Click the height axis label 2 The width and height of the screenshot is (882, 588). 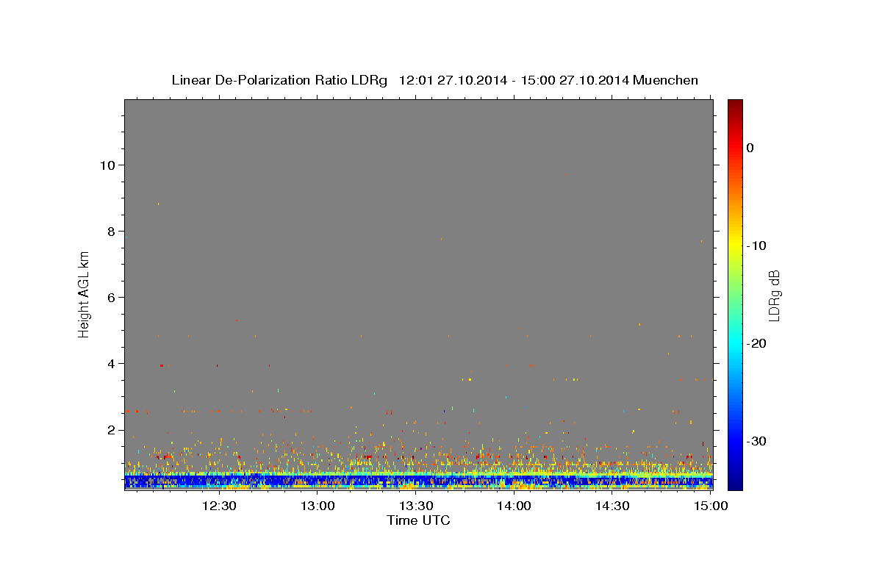[110, 430]
